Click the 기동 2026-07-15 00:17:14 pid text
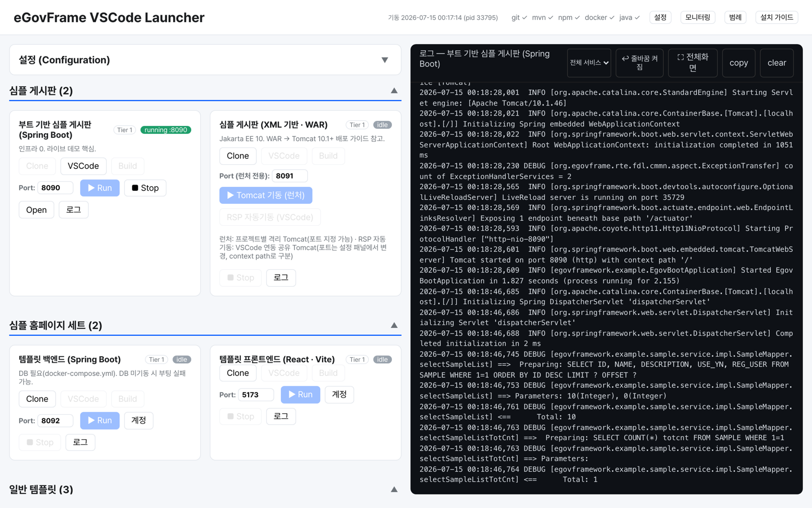This screenshot has width=812, height=508. click(x=443, y=17)
